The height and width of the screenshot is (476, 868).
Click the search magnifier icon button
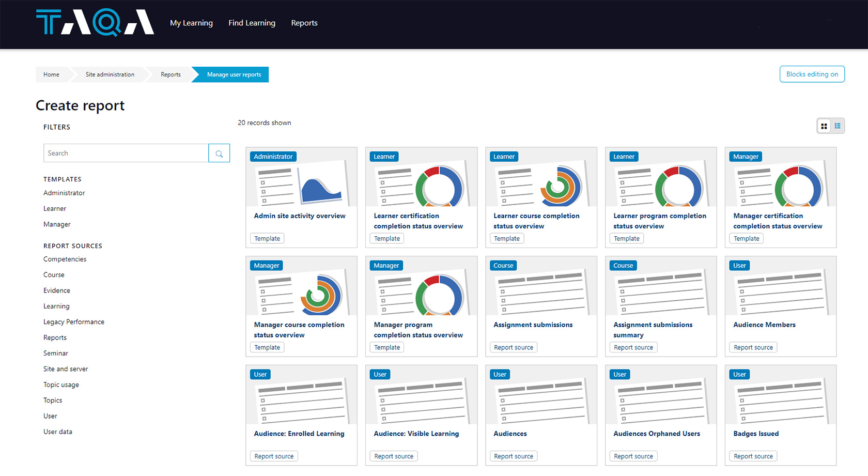click(x=219, y=153)
